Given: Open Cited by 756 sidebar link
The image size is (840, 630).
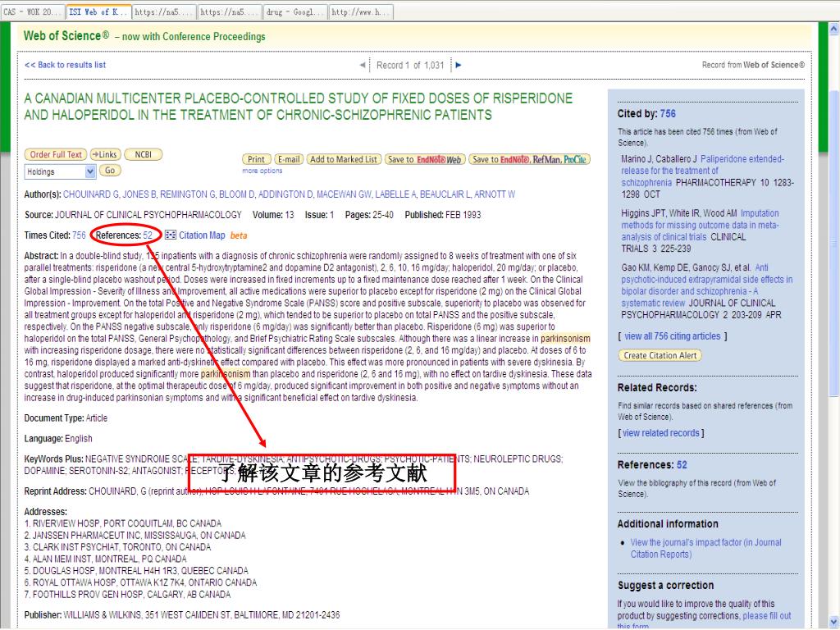Looking at the screenshot, I should 668,113.
